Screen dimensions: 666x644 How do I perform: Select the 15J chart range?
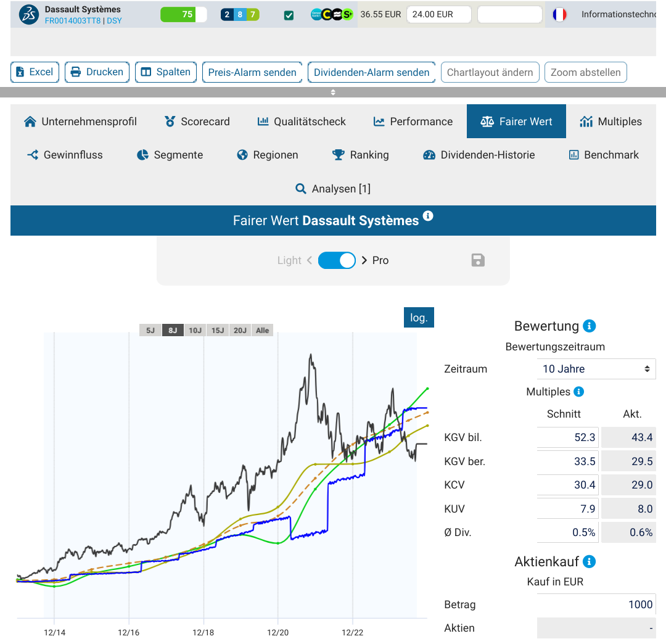tap(218, 330)
